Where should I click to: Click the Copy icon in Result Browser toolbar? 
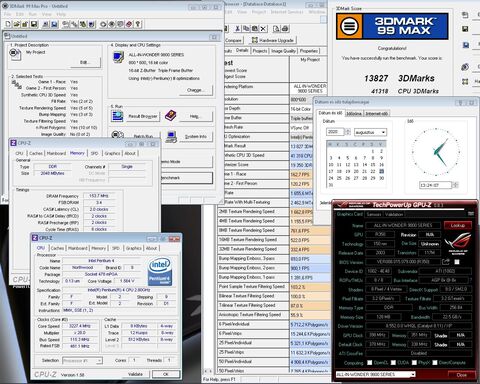click(246, 29)
